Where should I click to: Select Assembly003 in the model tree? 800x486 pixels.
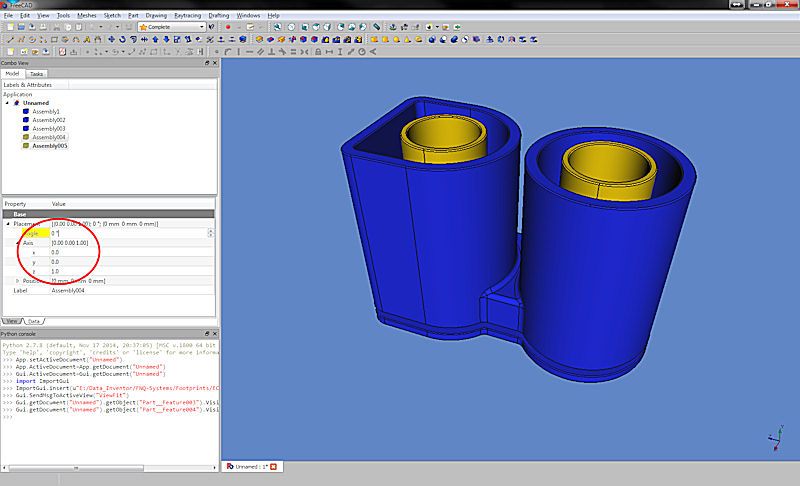(48, 129)
